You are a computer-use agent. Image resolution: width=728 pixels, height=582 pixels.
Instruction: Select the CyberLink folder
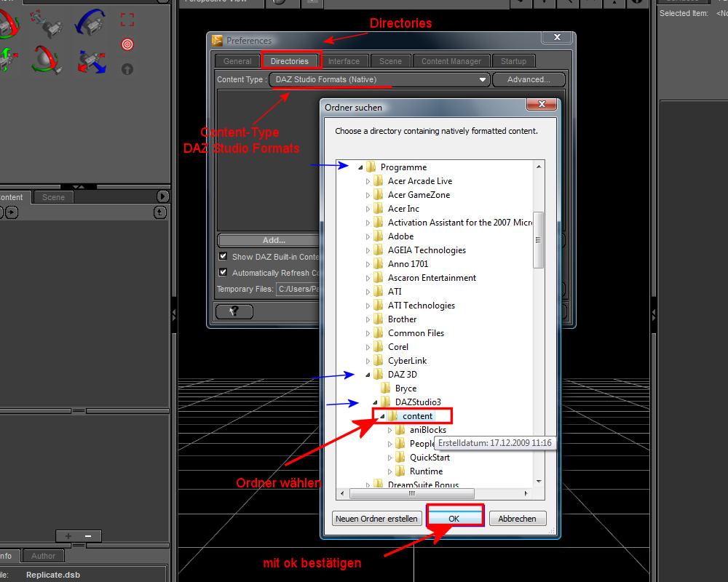click(407, 361)
